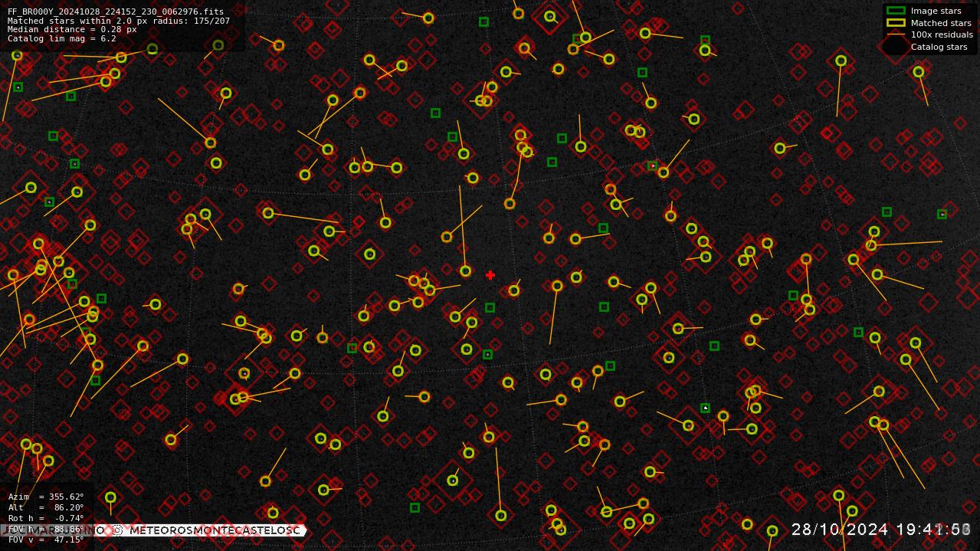Click the orange 100x residuals legend line
This screenshot has width=980, height=551.
pos(896,34)
